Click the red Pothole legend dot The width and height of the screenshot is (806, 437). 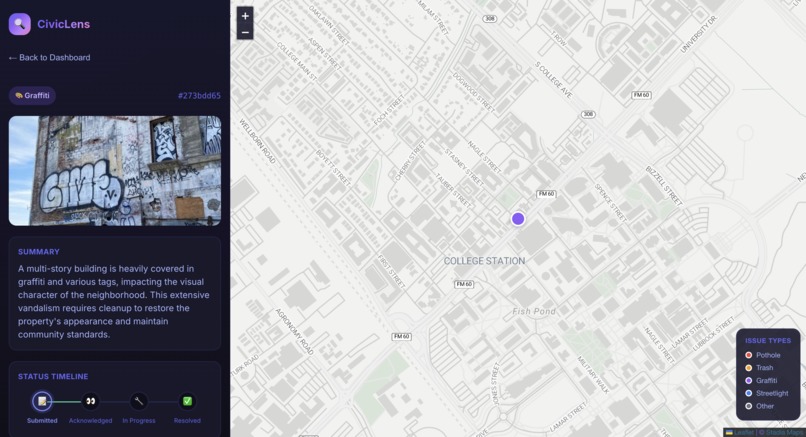click(x=748, y=355)
